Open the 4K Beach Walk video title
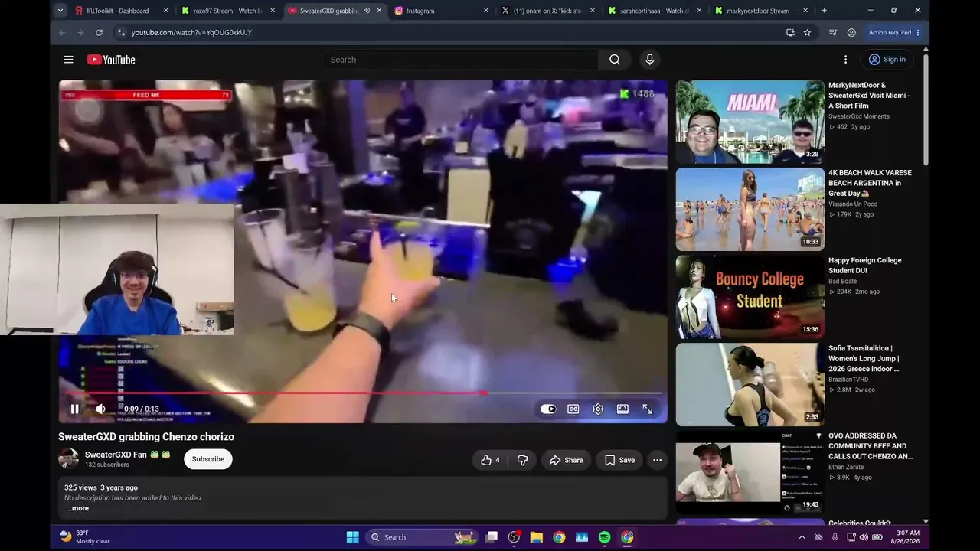980x551 pixels. [x=870, y=183]
